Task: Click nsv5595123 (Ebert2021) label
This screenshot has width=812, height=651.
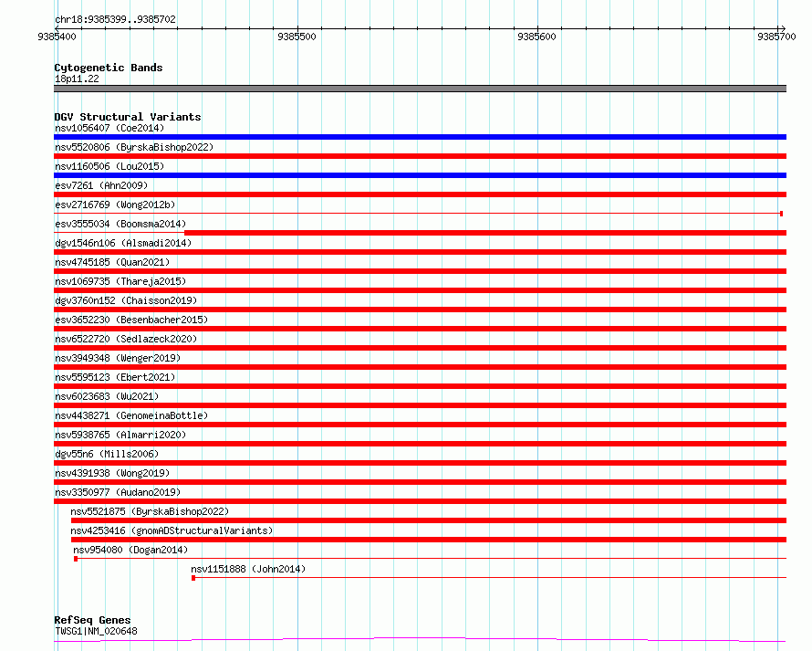Action: coord(115,377)
